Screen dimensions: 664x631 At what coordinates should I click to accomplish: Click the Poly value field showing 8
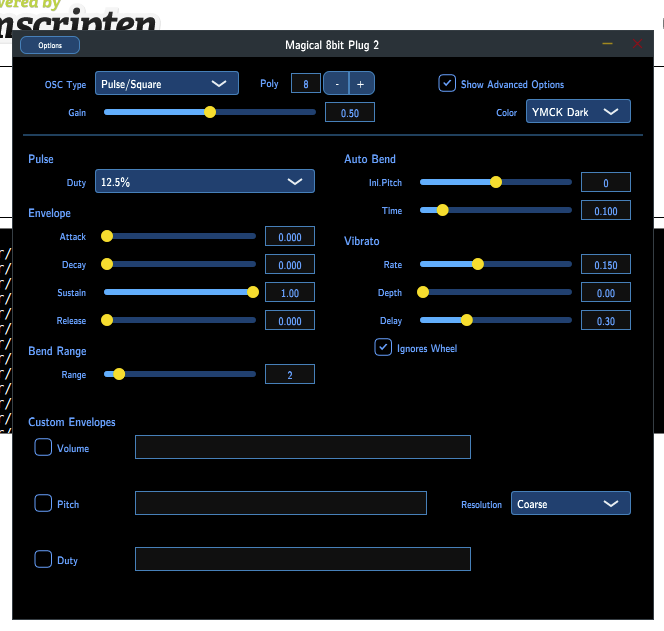tap(306, 83)
